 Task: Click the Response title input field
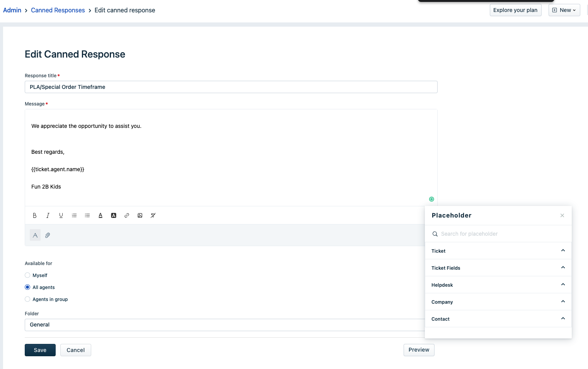231,87
